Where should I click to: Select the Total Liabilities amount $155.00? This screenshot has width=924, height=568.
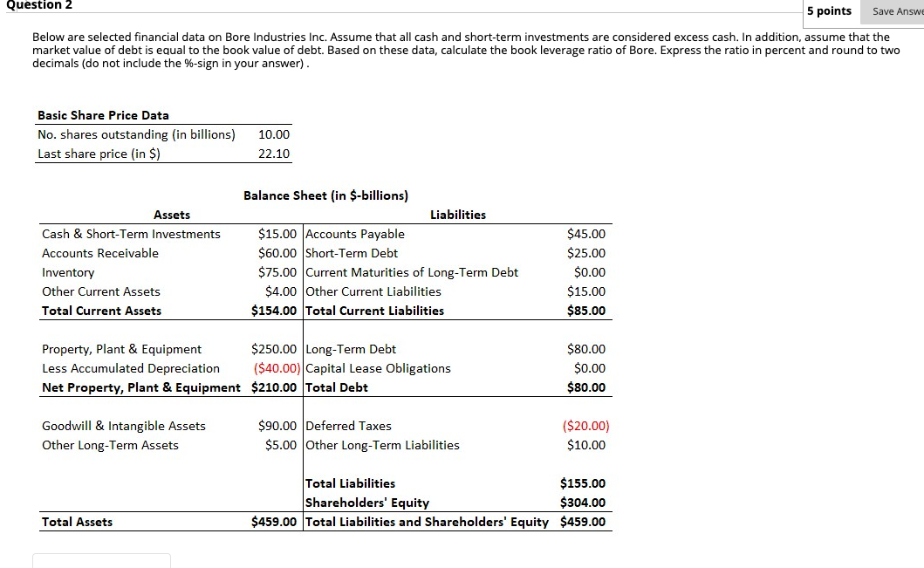pyautogui.click(x=585, y=483)
